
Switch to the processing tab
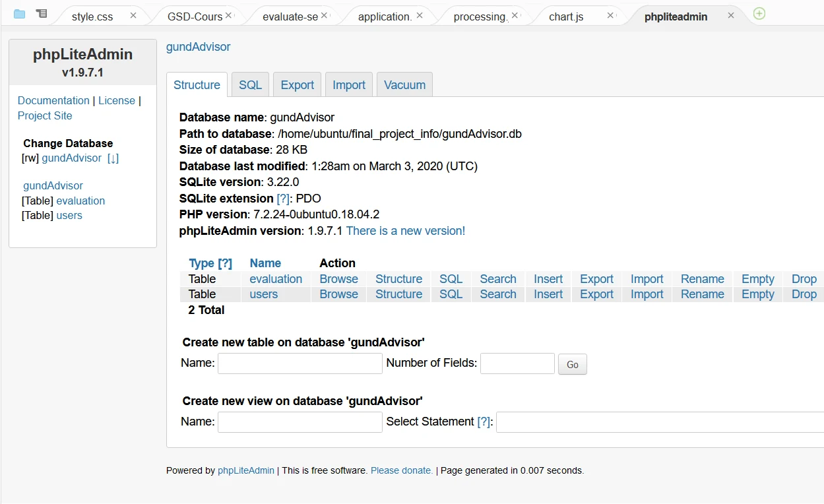[x=481, y=16]
